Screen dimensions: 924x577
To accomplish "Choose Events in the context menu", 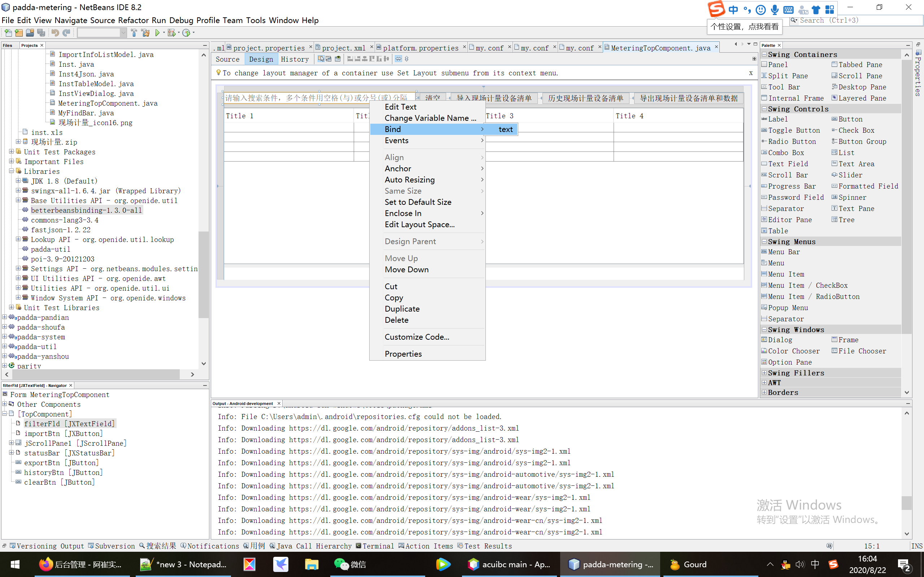I will (396, 140).
